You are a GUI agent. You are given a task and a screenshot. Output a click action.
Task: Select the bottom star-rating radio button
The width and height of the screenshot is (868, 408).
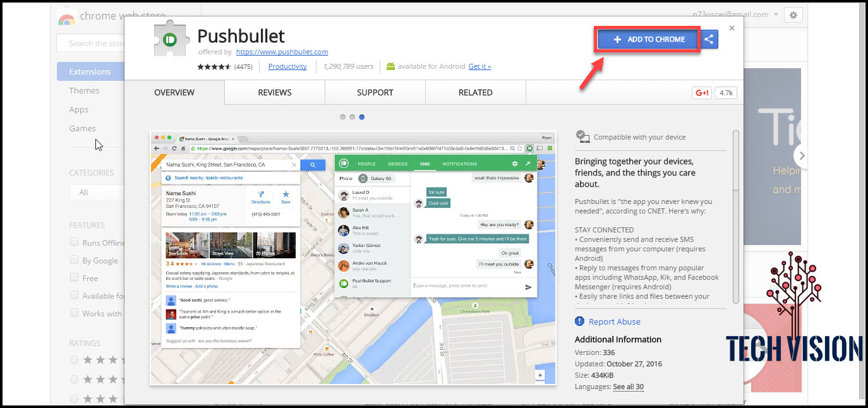(75, 399)
